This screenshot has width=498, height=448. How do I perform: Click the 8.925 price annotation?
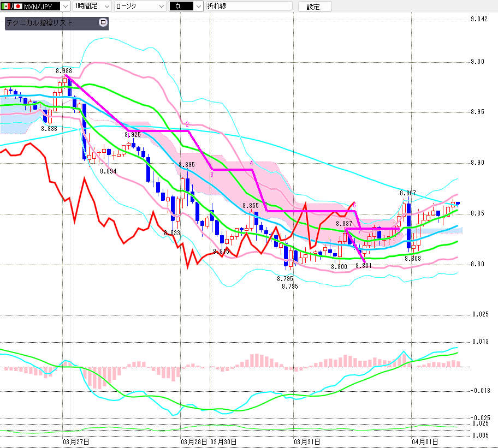[133, 134]
